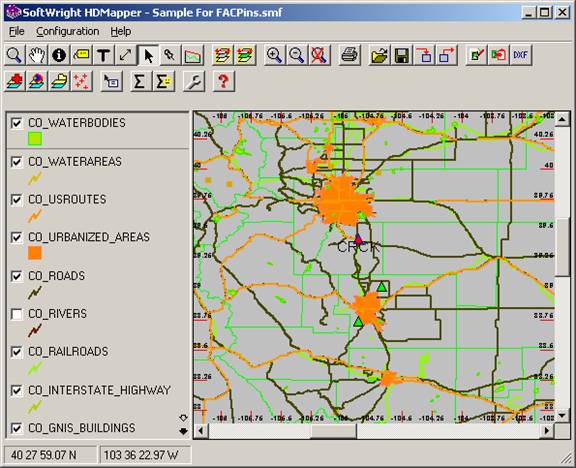The height and width of the screenshot is (468, 576).
Task: Open the Configuration menu
Action: [68, 32]
